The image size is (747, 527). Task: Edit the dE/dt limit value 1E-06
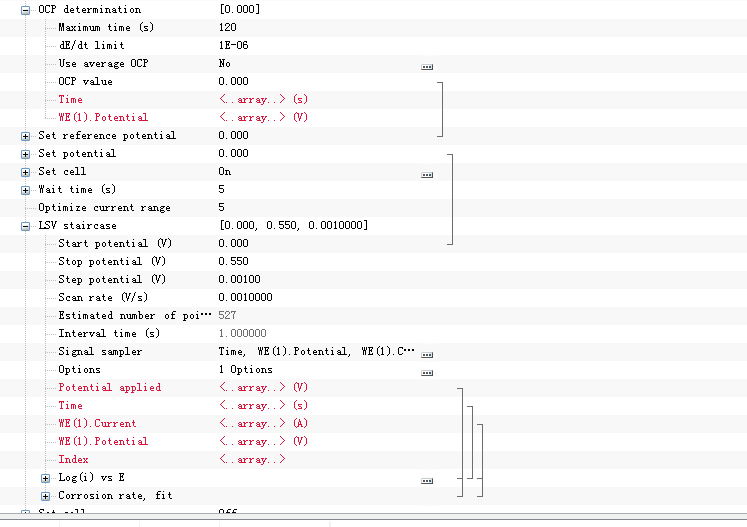(233, 45)
